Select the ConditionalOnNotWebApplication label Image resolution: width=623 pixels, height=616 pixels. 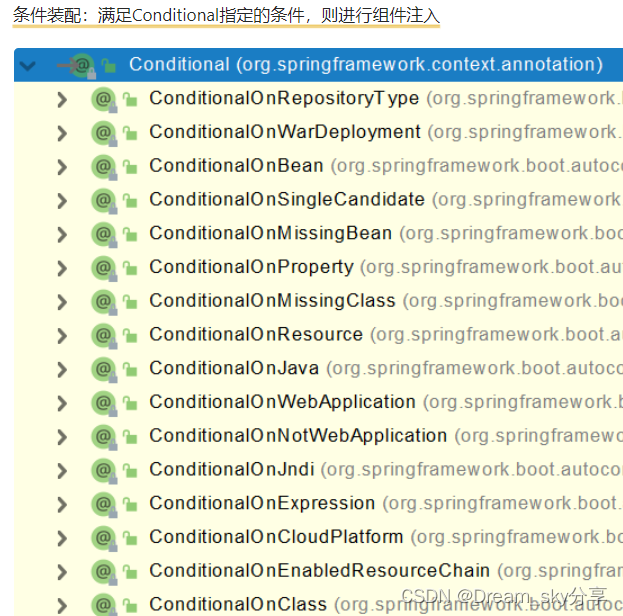pos(298,436)
